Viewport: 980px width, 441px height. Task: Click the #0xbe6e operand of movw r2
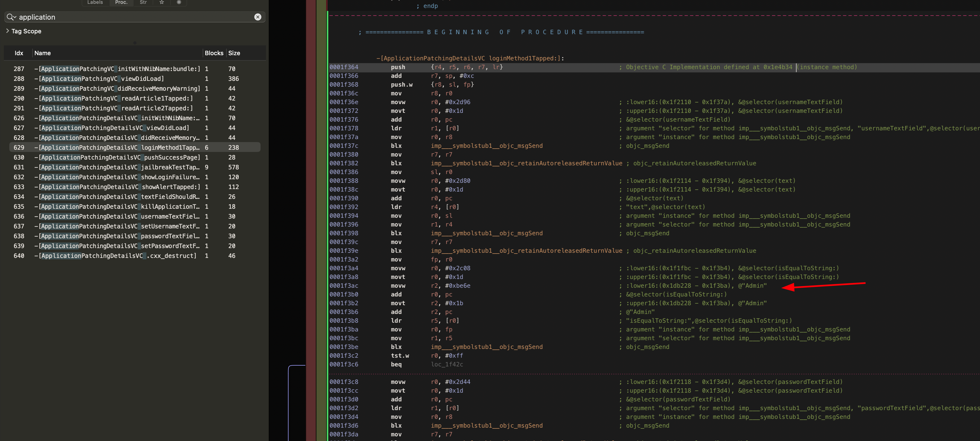(458, 286)
